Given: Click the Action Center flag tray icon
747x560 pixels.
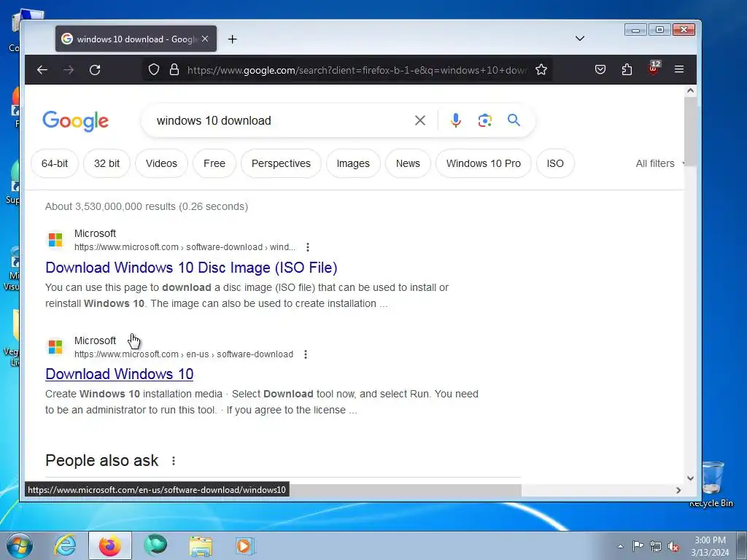Looking at the screenshot, I should (x=638, y=545).
